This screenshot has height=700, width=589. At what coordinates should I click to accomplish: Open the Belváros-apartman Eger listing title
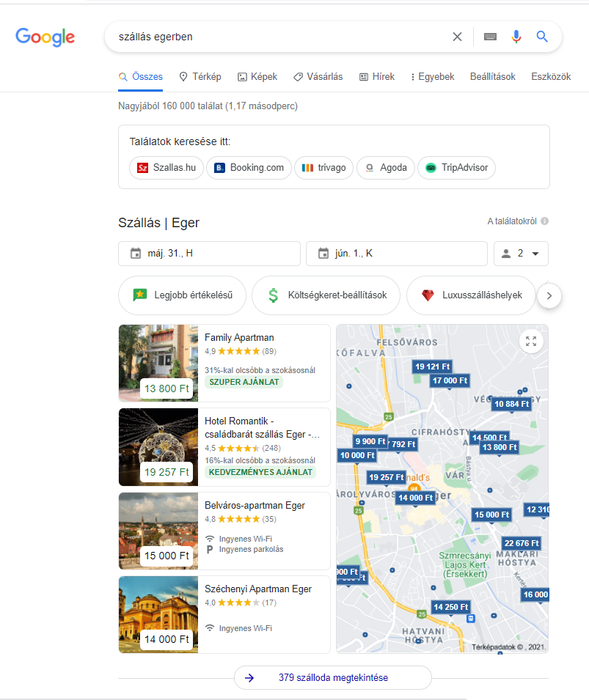[255, 505]
